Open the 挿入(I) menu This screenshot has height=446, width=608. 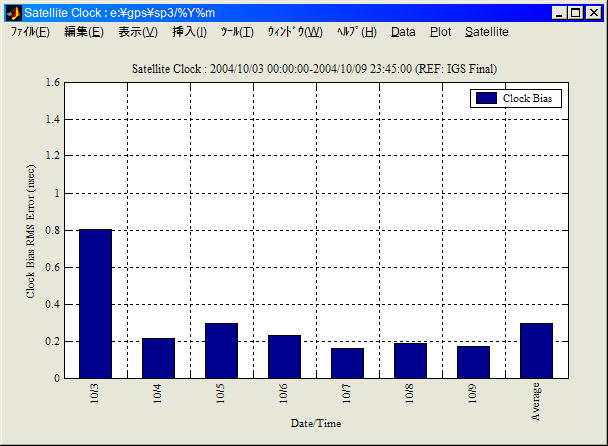(x=189, y=32)
